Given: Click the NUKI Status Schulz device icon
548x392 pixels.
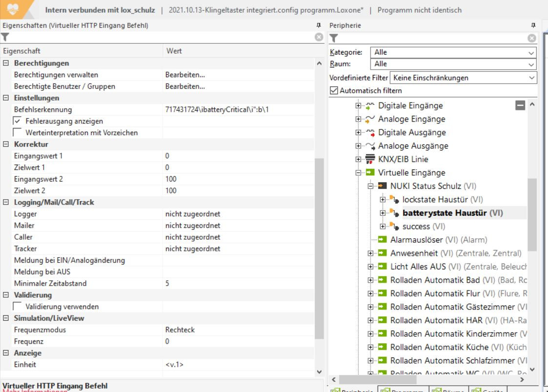Looking at the screenshot, I should 384,186.
